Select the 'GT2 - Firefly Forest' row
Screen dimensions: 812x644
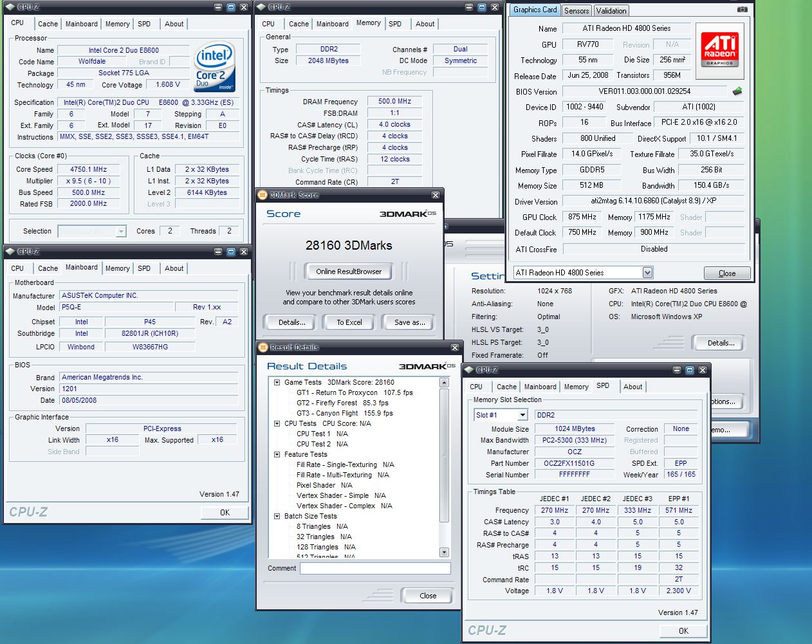pos(342,403)
